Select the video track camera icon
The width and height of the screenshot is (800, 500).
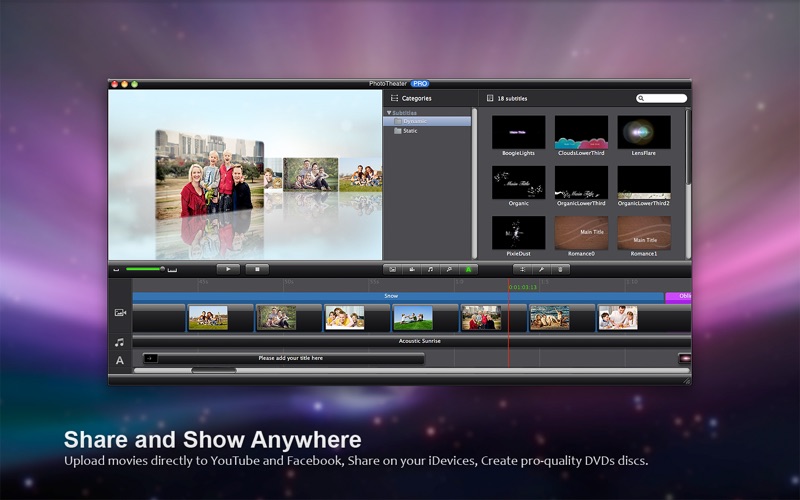coord(120,312)
